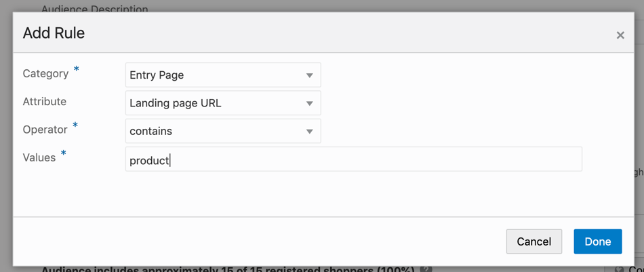Click the required asterisk next to Category
This screenshot has width=644, height=272.
click(76, 70)
